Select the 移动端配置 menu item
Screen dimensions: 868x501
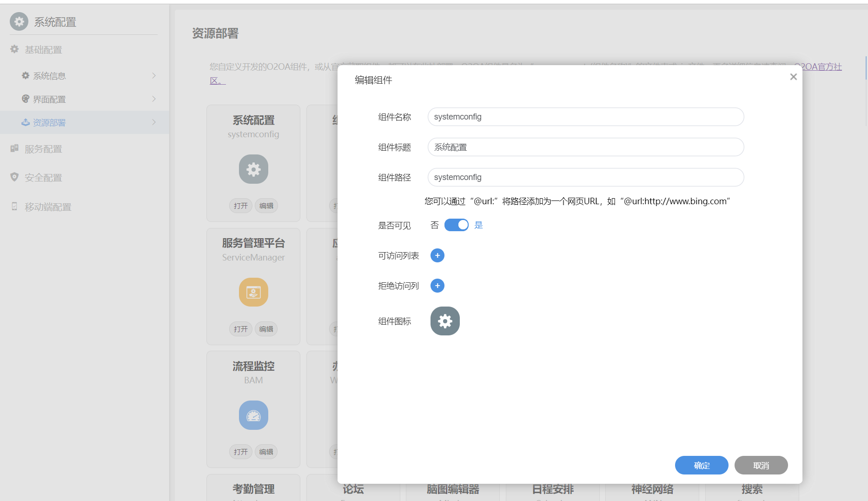pyautogui.click(x=47, y=207)
